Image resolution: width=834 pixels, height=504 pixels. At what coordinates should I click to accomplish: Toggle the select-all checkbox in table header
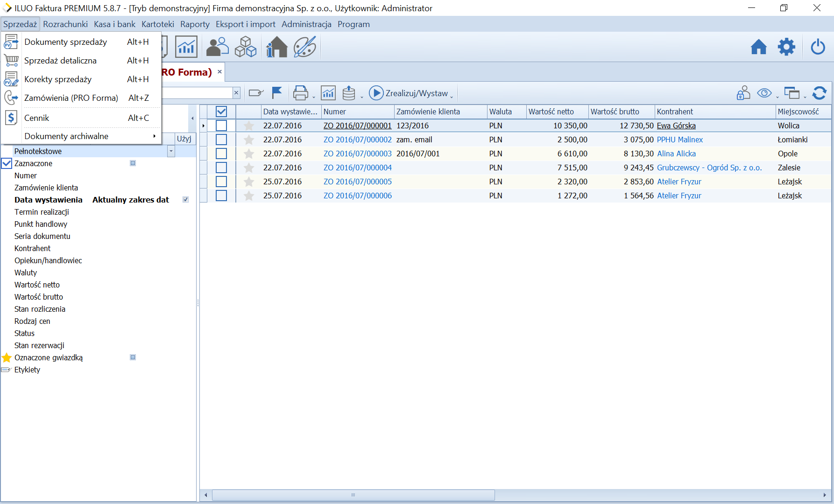tap(221, 112)
